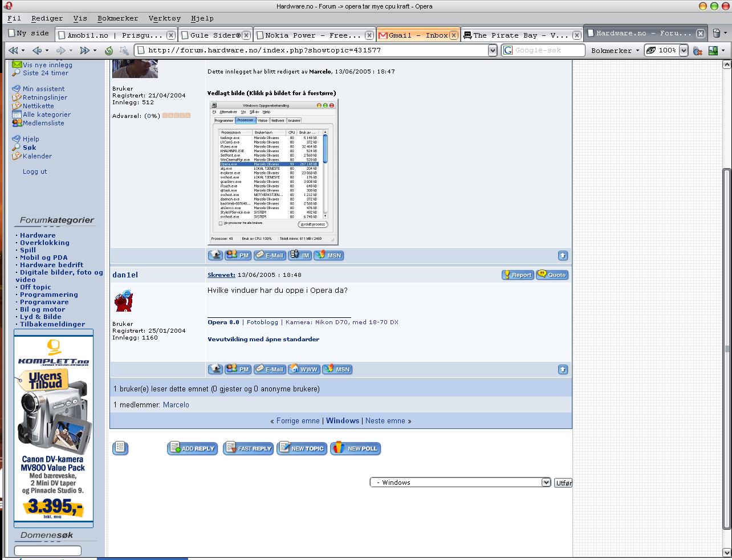Click the Fast Reply button
The width and height of the screenshot is (732, 560).
click(248, 448)
